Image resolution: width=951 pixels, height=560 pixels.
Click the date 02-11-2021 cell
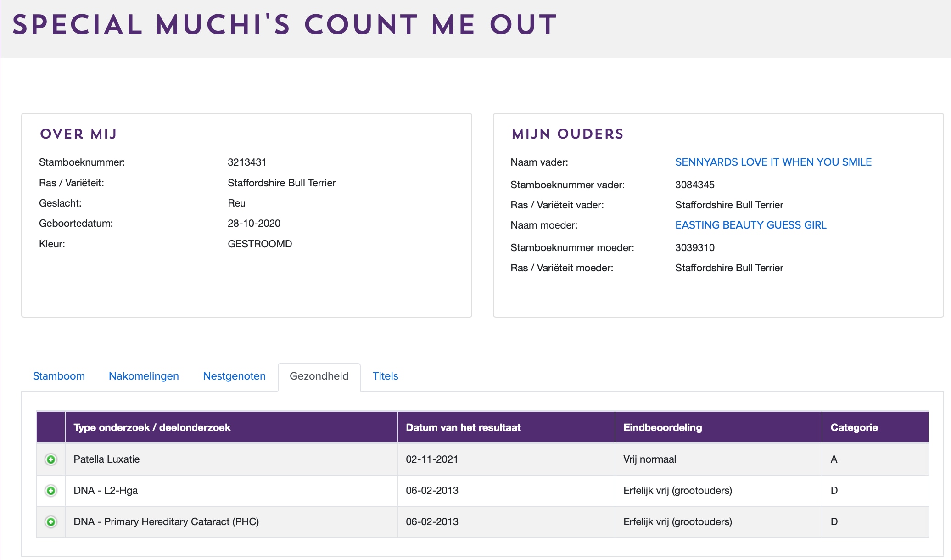[x=431, y=459]
